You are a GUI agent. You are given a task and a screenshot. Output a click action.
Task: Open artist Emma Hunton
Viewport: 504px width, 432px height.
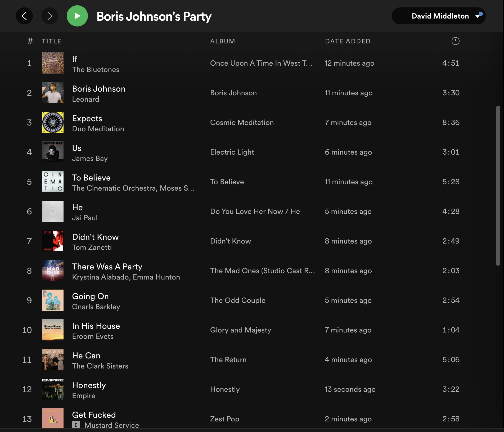pos(156,277)
